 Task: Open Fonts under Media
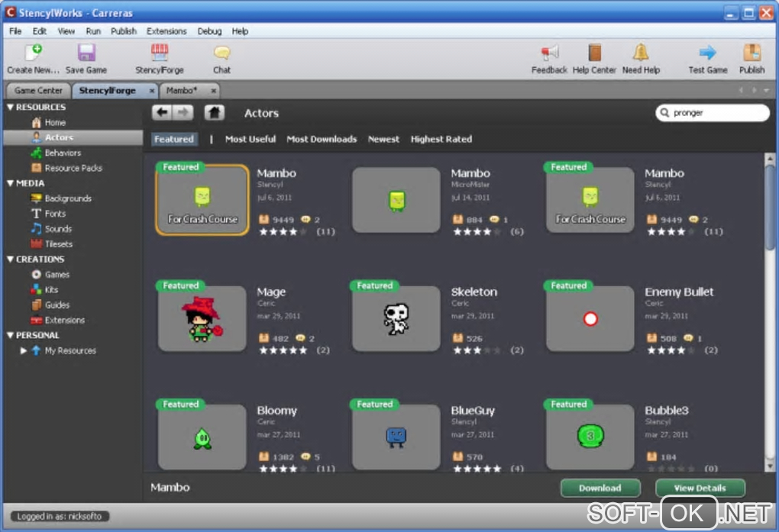[55, 214]
